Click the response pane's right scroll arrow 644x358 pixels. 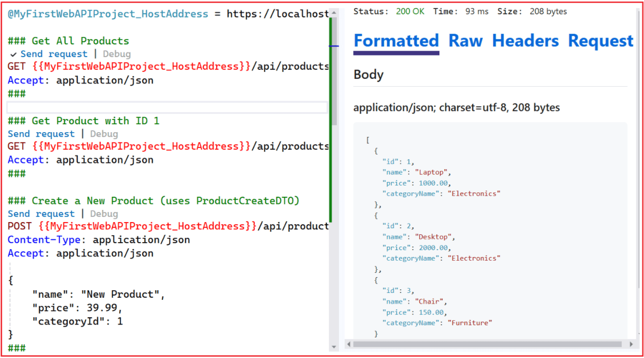[631, 344]
